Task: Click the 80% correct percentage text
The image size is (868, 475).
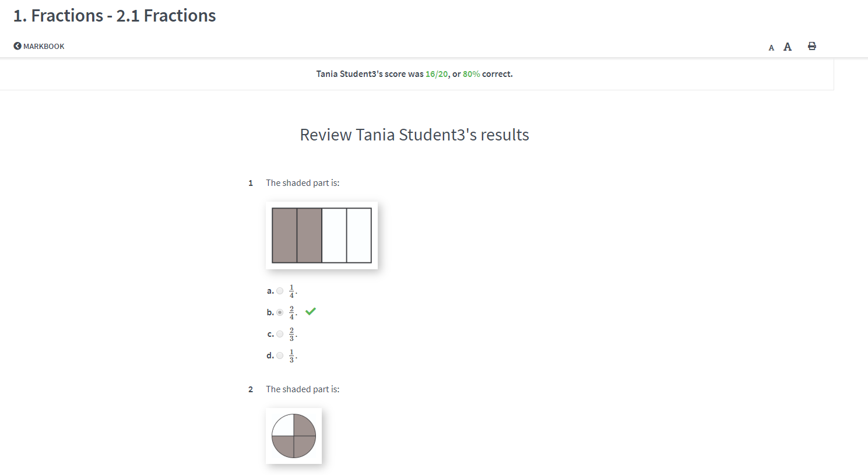Action: click(471, 73)
